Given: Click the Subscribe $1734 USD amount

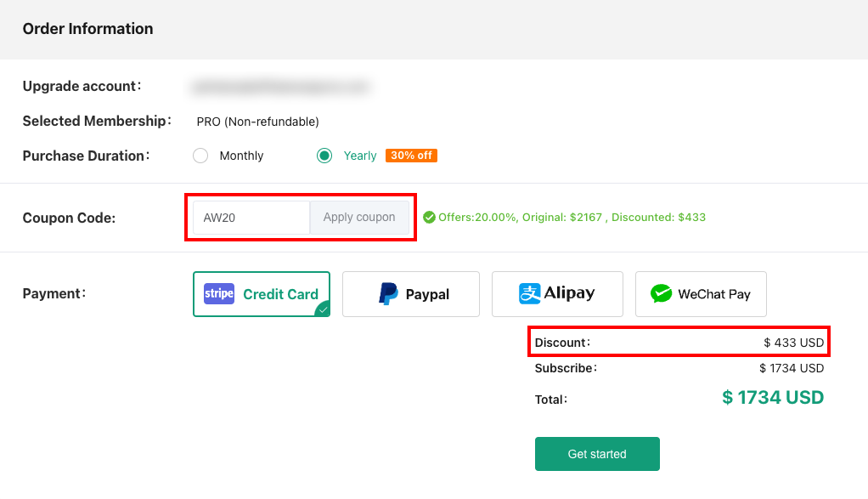Looking at the screenshot, I should click(x=792, y=368).
